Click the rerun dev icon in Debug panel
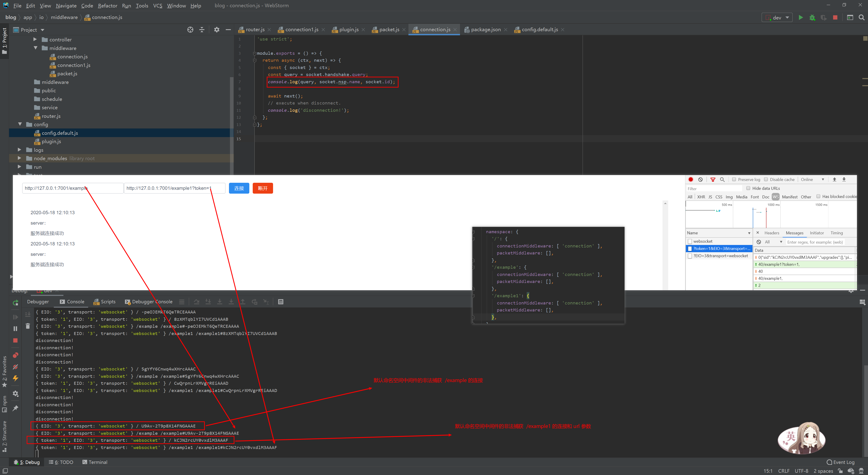 tap(16, 303)
